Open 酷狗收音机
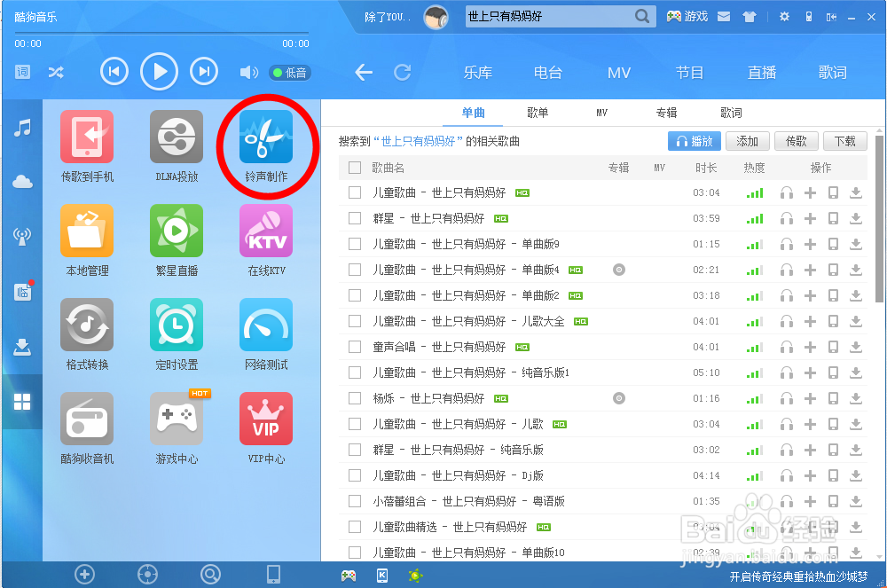 click(87, 428)
